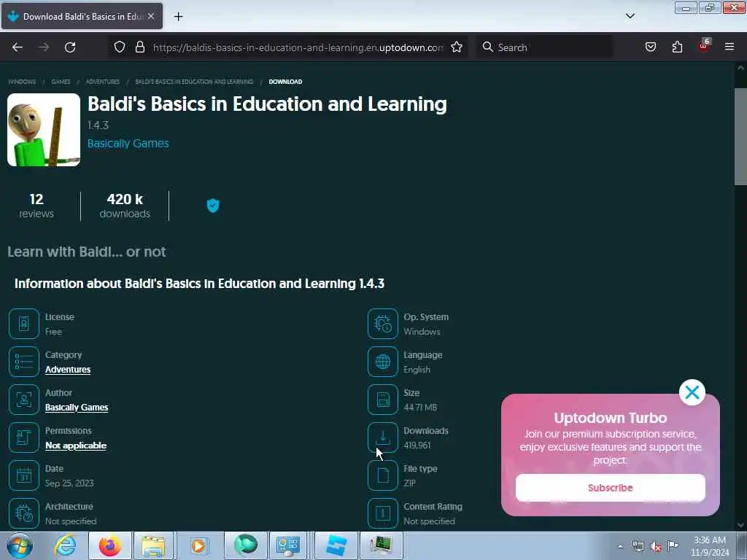747x560 pixels.
Task: Expand the list all tabs chevron
Action: click(x=630, y=16)
